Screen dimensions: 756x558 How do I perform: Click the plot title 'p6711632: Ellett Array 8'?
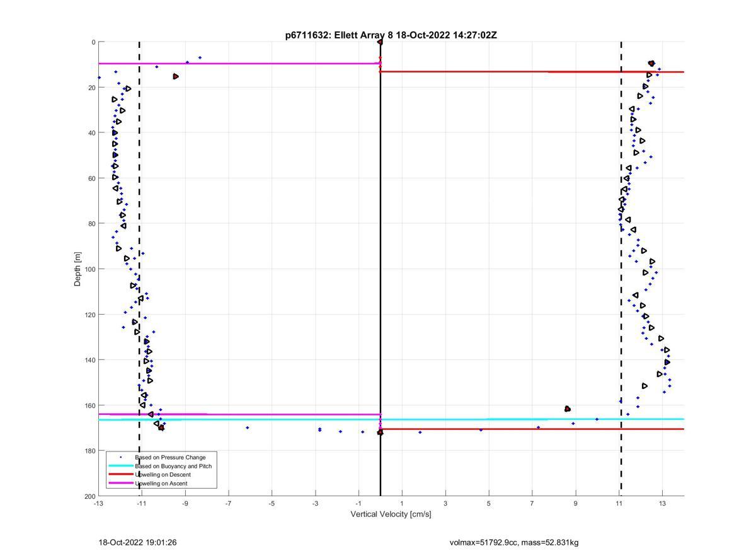(x=339, y=35)
